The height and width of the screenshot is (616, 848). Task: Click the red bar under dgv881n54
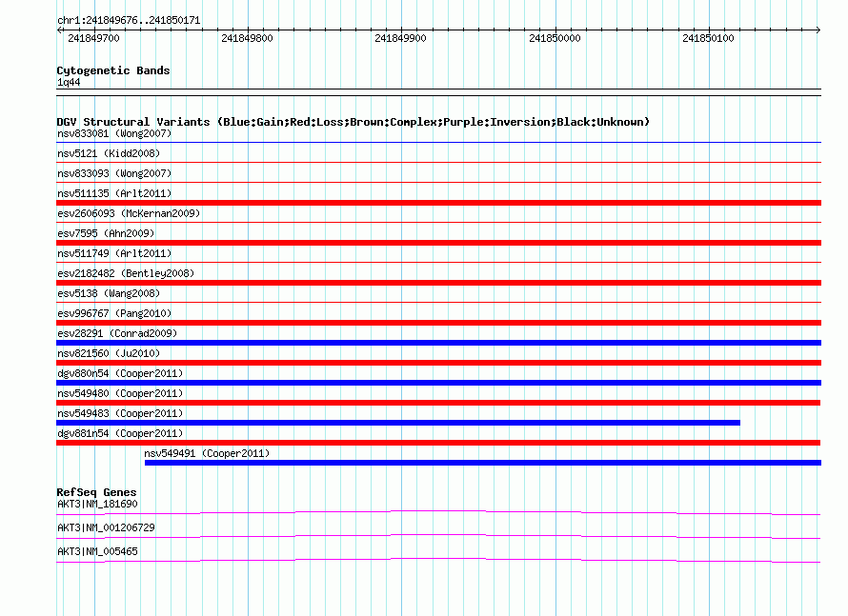coord(438,443)
